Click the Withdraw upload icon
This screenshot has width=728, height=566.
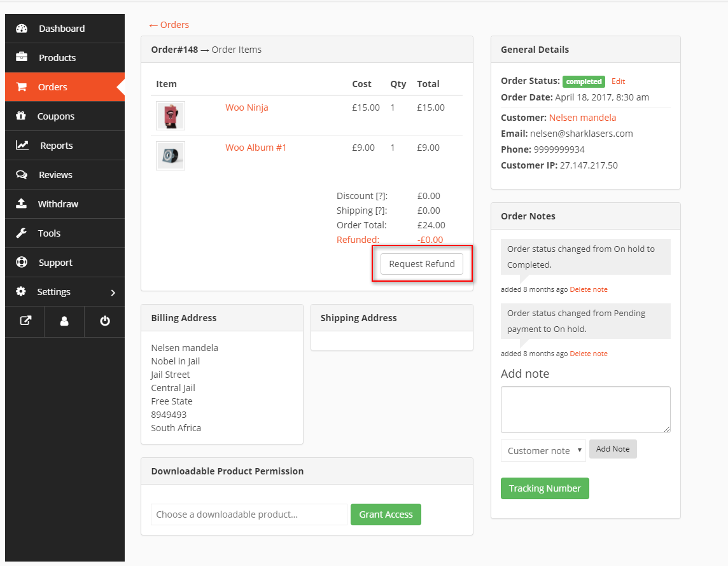22,204
